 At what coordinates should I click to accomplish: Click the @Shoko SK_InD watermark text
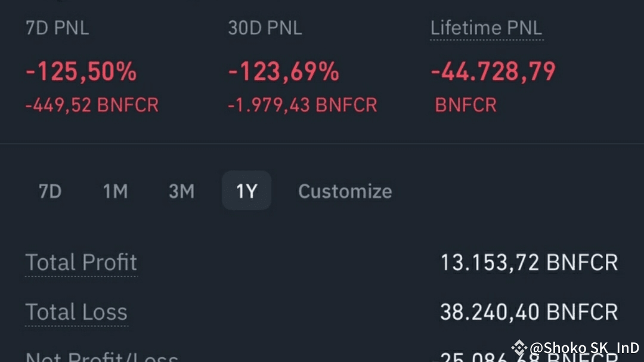point(584,348)
